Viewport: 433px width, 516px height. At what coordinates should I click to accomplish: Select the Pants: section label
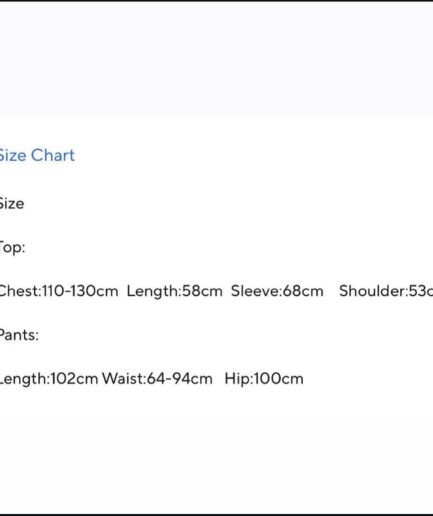[x=19, y=335]
